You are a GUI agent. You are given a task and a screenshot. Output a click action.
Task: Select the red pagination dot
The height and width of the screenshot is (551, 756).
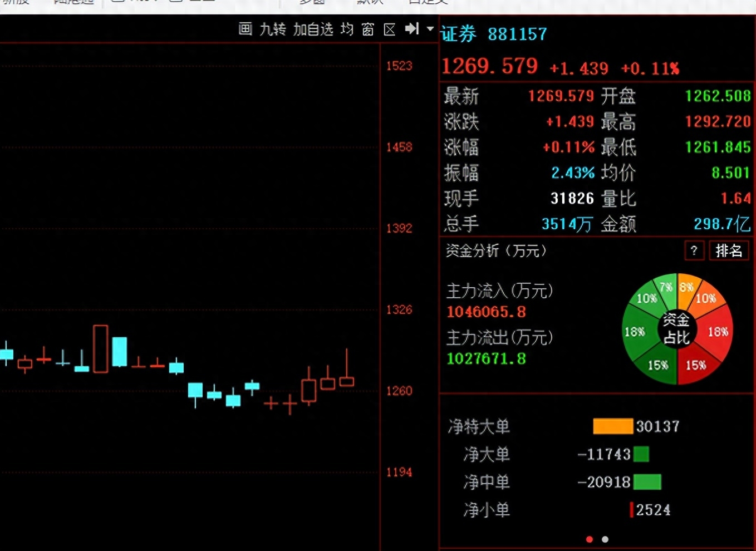(x=590, y=539)
